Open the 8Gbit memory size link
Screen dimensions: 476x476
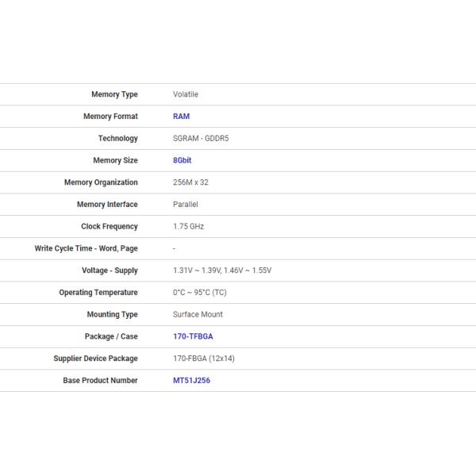182,160
